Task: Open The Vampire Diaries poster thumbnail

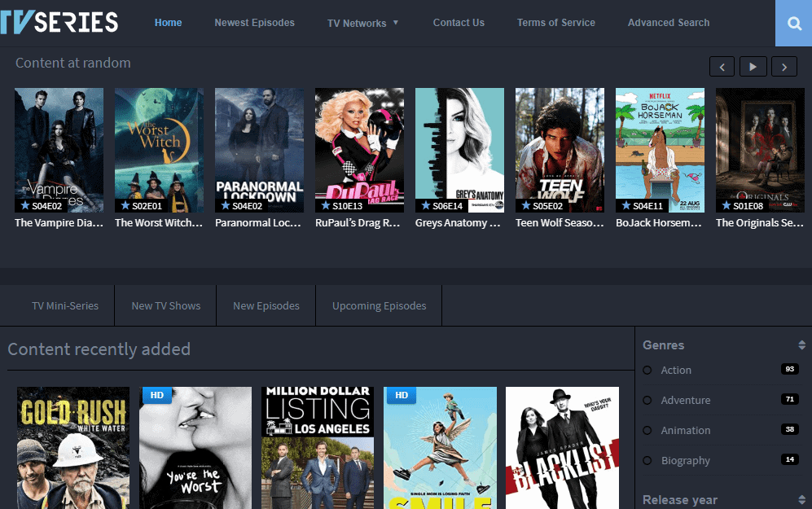Action: [x=59, y=150]
